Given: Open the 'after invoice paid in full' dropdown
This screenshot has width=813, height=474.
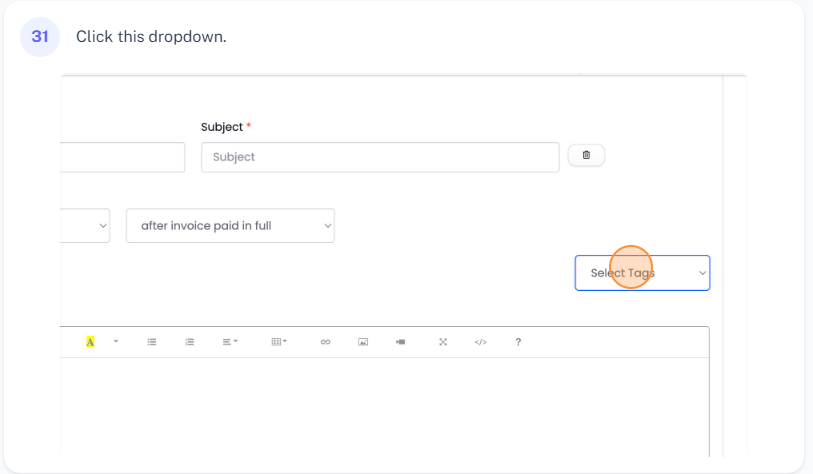Looking at the screenshot, I should point(230,226).
